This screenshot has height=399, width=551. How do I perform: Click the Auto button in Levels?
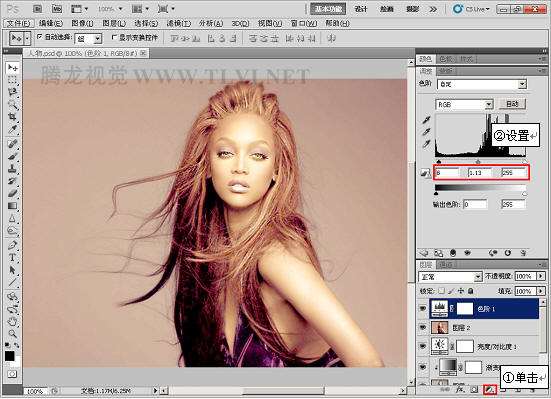click(512, 104)
